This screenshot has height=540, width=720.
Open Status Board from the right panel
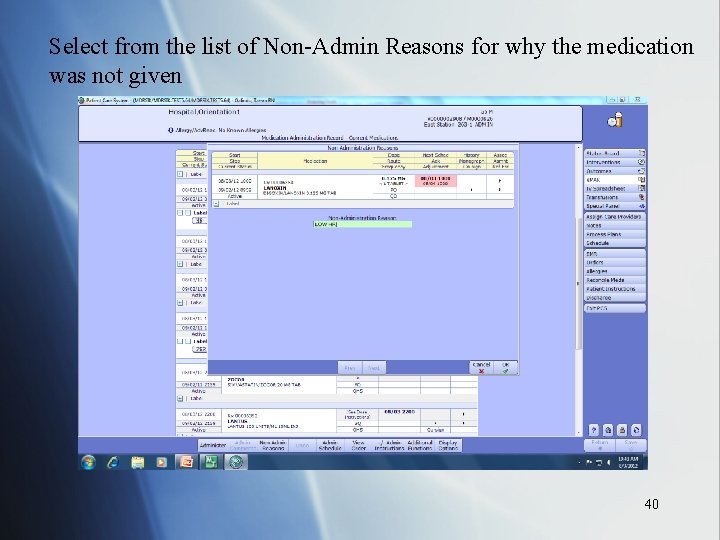615,153
